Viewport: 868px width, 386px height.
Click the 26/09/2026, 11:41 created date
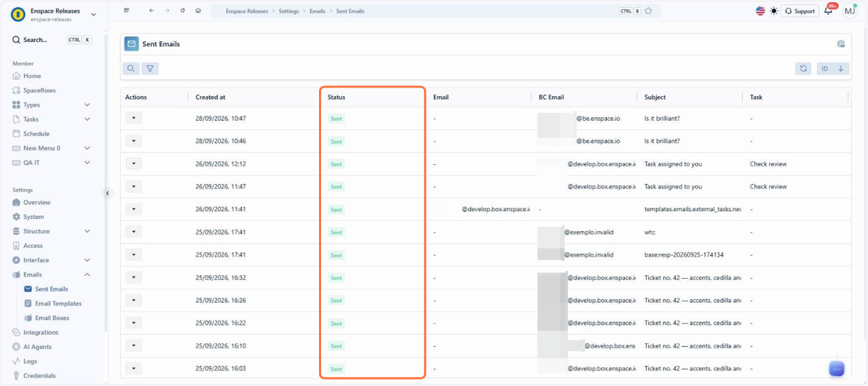click(x=221, y=210)
